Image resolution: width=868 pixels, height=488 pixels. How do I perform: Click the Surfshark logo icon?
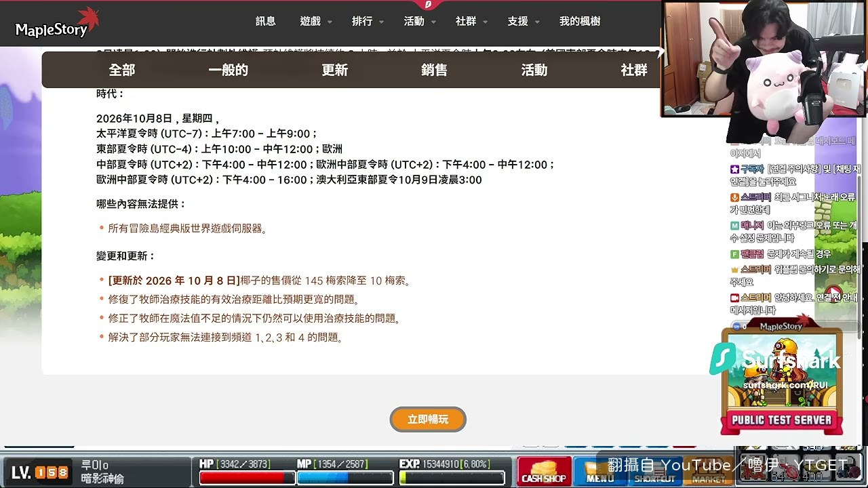[x=723, y=359]
